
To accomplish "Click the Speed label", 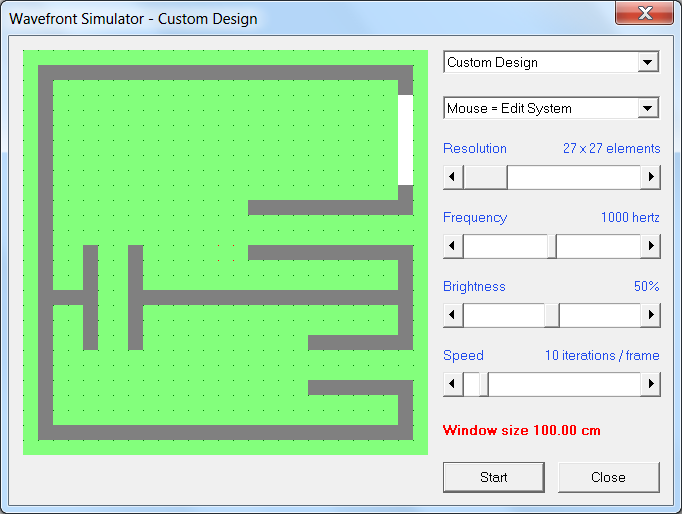I will click(463, 355).
